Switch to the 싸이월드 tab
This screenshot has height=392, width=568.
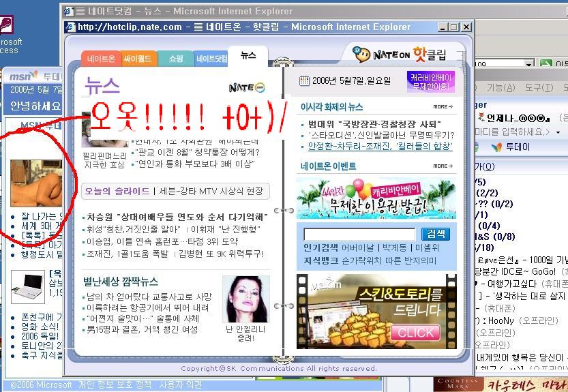[138, 59]
